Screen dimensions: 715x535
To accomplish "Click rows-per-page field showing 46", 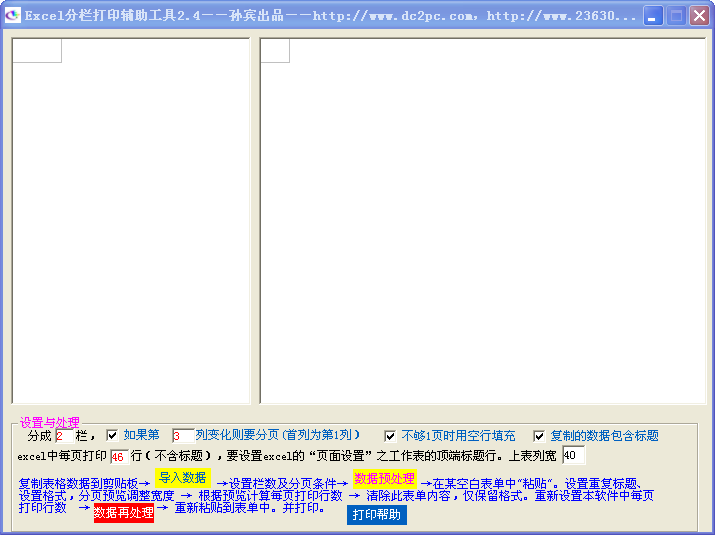I will [x=119, y=457].
